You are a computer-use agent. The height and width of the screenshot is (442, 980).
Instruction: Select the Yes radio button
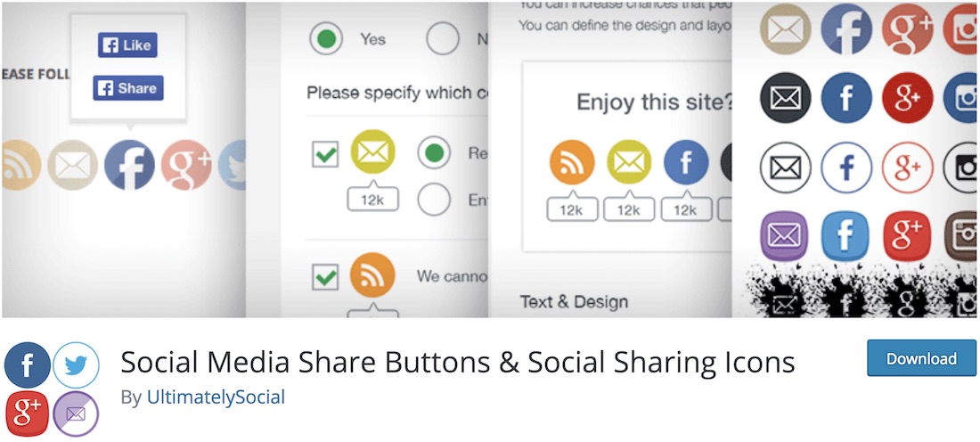pos(326,39)
